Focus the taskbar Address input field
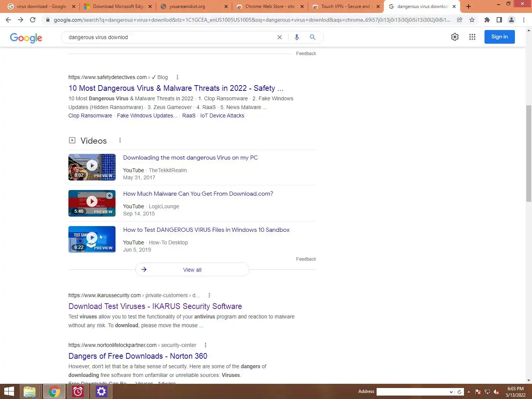 pyautogui.click(x=412, y=392)
